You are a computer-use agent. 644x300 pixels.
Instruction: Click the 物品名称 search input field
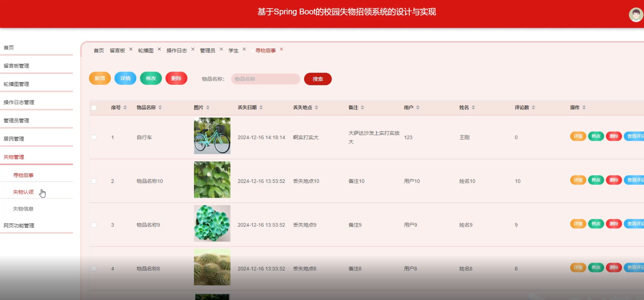pyautogui.click(x=265, y=79)
